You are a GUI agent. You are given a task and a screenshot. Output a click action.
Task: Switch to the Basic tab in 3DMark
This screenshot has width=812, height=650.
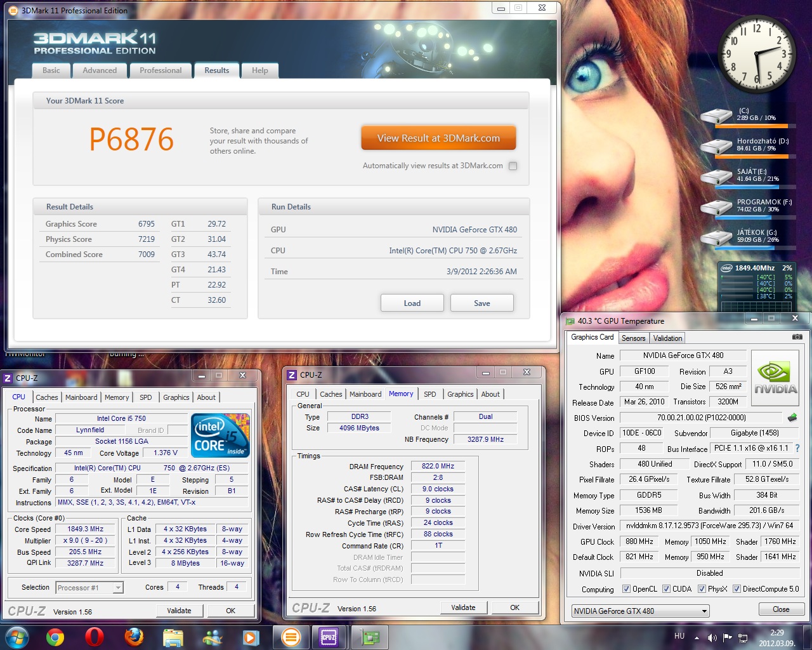click(51, 70)
